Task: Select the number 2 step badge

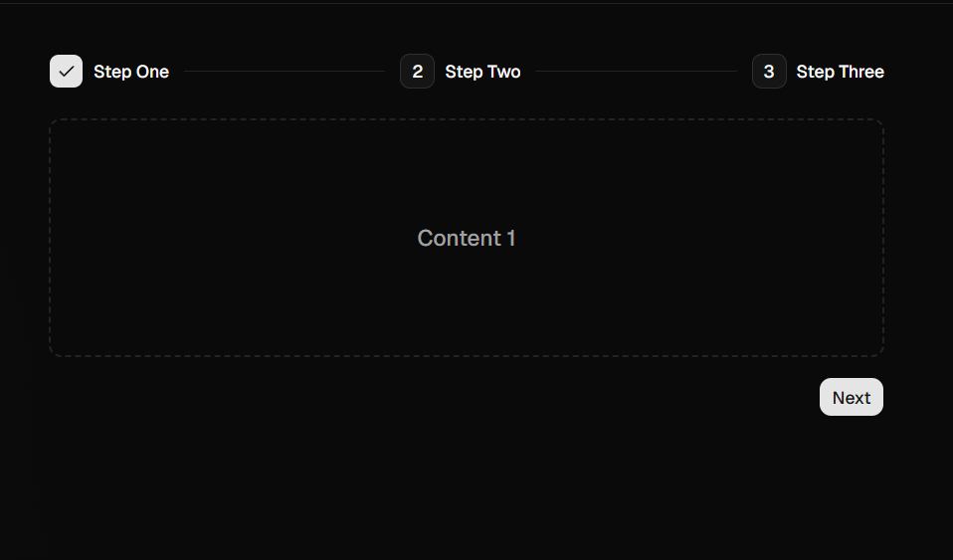Action: [x=417, y=72]
